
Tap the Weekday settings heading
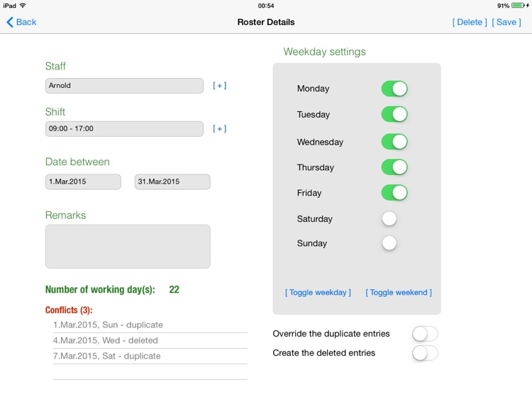click(325, 52)
